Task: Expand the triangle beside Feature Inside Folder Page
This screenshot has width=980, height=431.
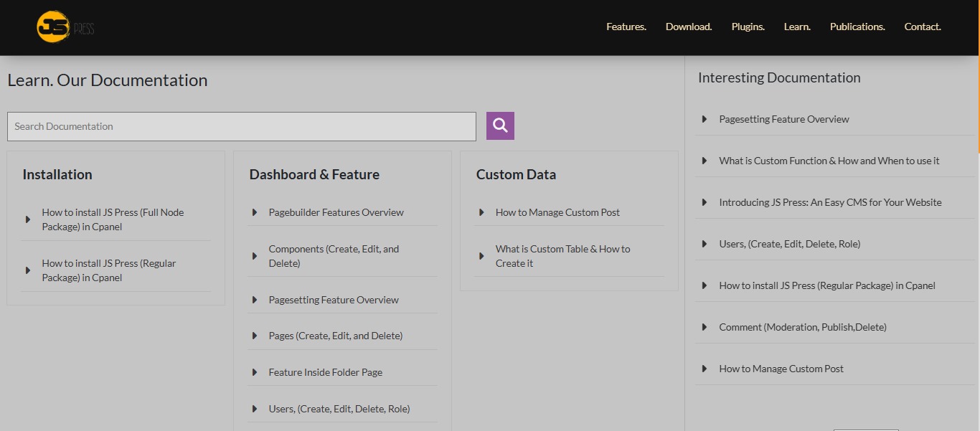Action: tap(255, 373)
